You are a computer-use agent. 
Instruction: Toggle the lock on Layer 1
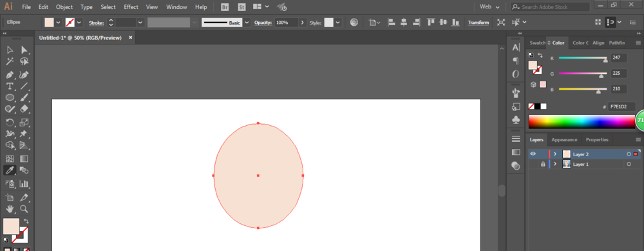tap(543, 164)
